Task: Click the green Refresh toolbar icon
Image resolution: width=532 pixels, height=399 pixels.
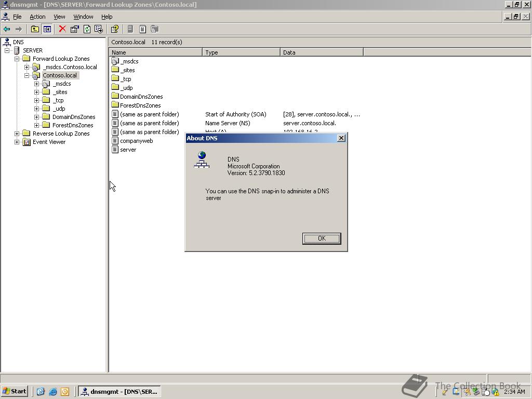Action: coord(87,29)
